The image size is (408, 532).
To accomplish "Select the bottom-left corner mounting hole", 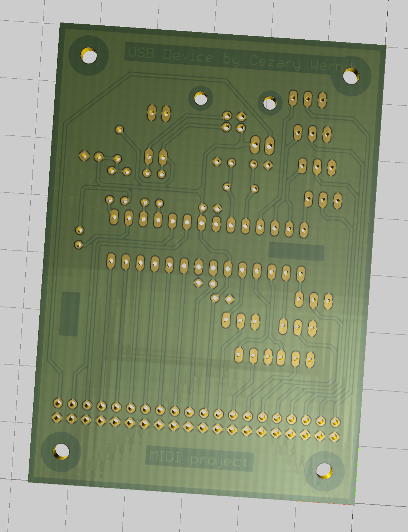I will tap(61, 451).
